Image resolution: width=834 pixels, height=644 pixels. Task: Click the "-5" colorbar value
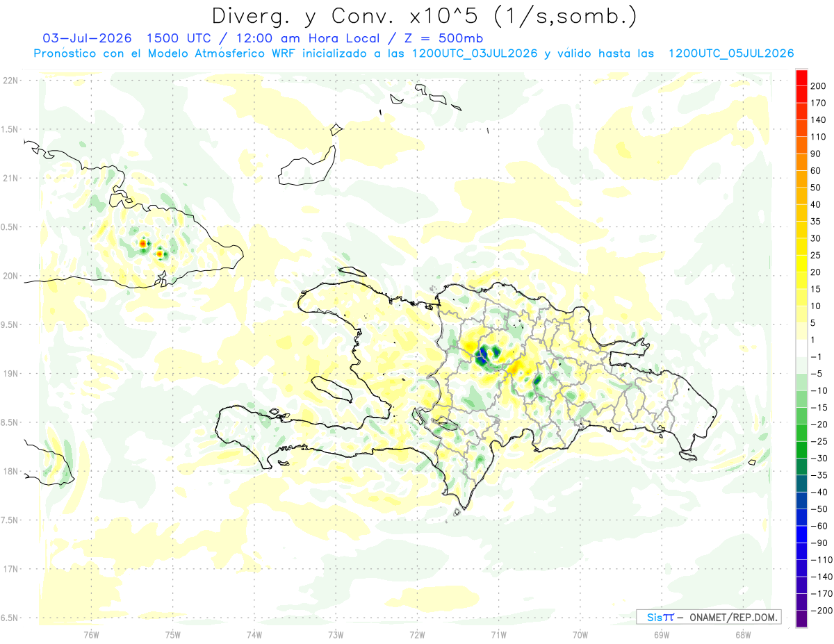[816, 374]
